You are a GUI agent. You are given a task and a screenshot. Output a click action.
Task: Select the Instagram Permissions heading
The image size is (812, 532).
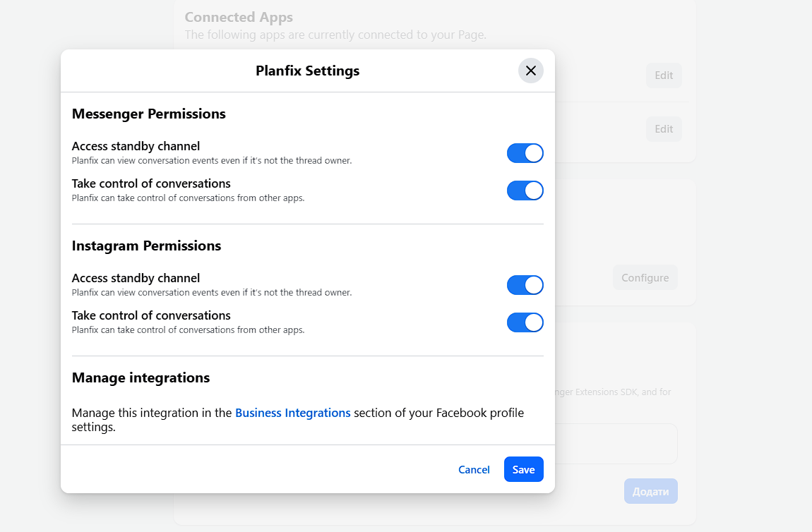point(147,246)
